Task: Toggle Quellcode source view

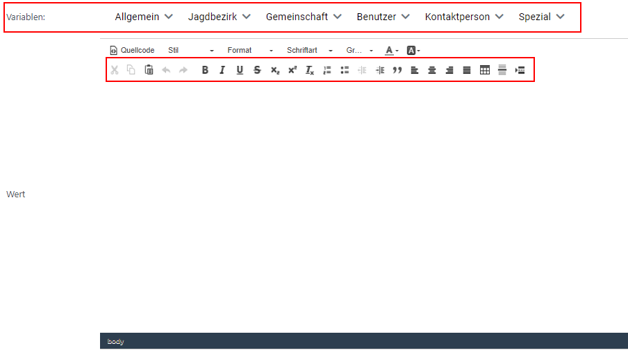Action: [132, 51]
